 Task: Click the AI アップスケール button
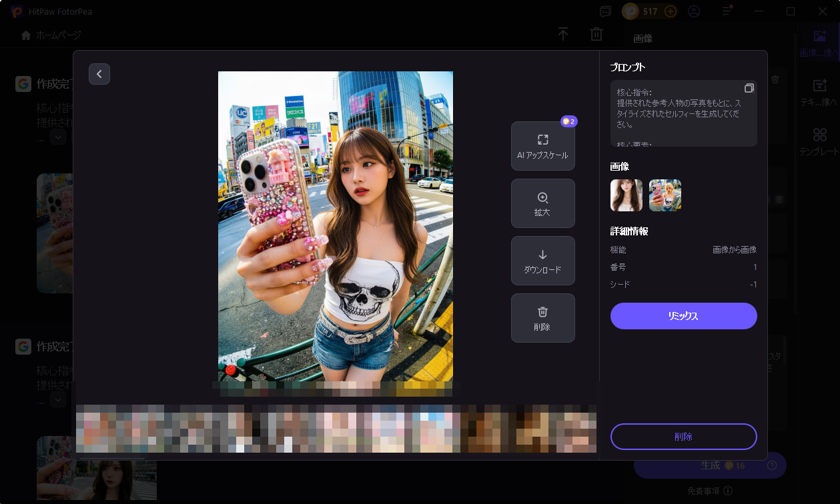pyautogui.click(x=542, y=146)
